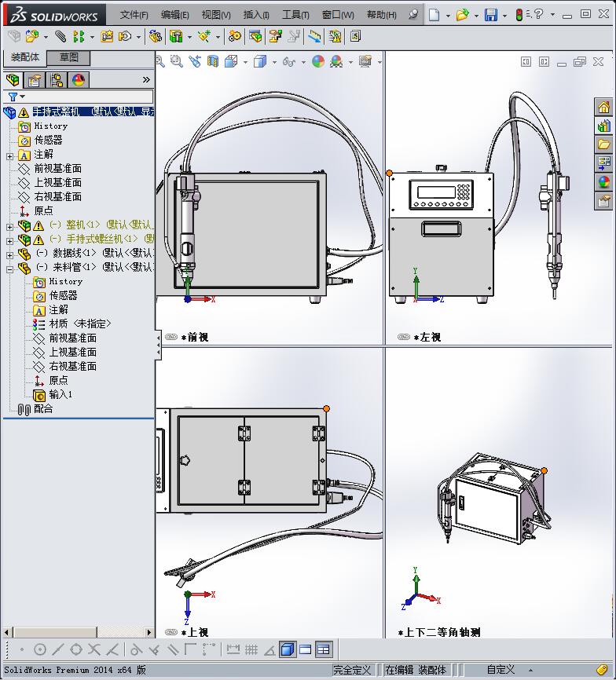Expand the 数据线<1> component node
This screenshot has height=680, width=616.
point(9,255)
